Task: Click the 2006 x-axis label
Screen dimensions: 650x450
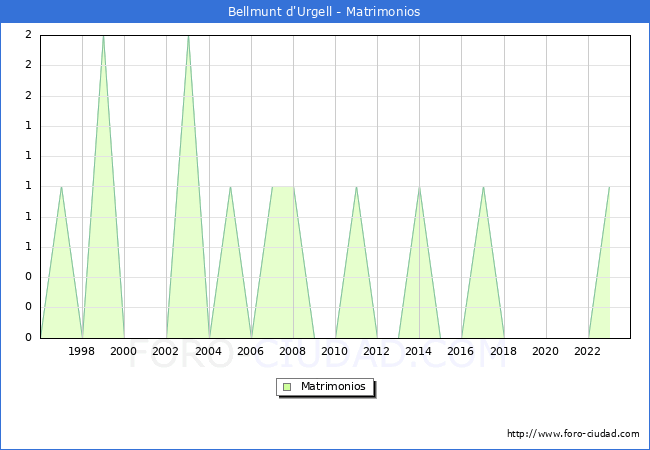Action: 250,351
